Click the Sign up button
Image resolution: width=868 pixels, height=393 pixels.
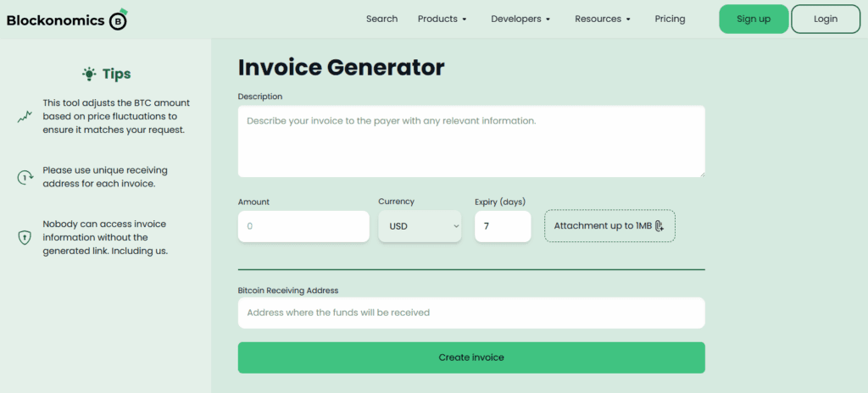(x=754, y=19)
